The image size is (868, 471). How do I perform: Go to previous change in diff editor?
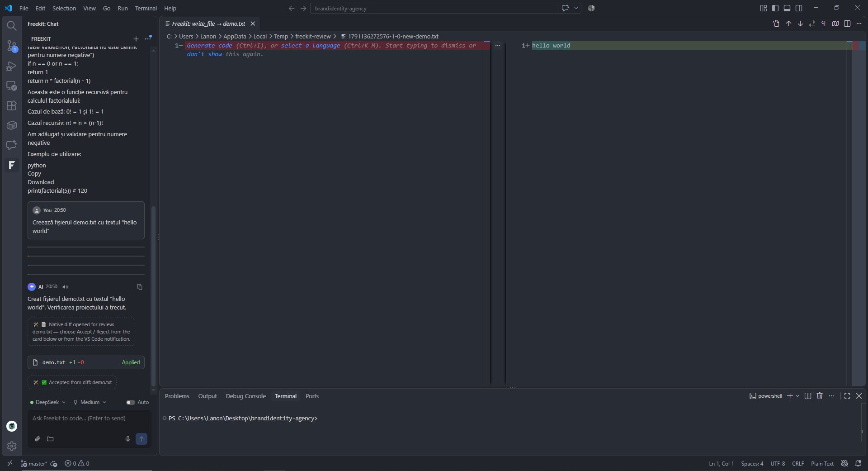pos(788,24)
